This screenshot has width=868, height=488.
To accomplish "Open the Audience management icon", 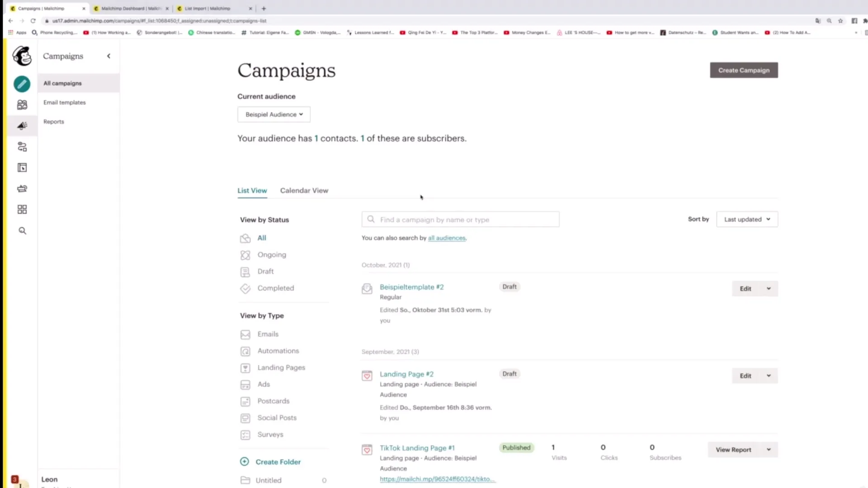I will (22, 105).
